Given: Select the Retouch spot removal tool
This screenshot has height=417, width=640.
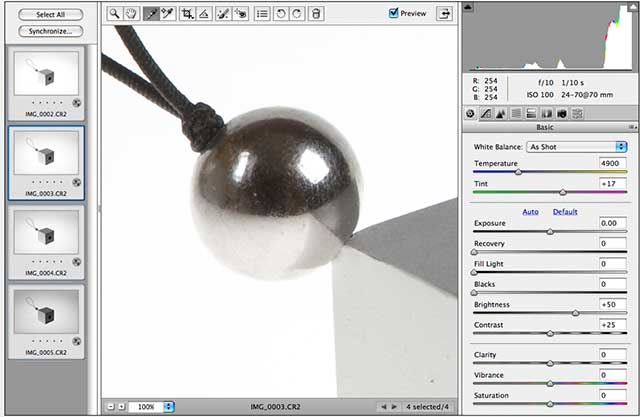Looking at the screenshot, I should click(224, 13).
